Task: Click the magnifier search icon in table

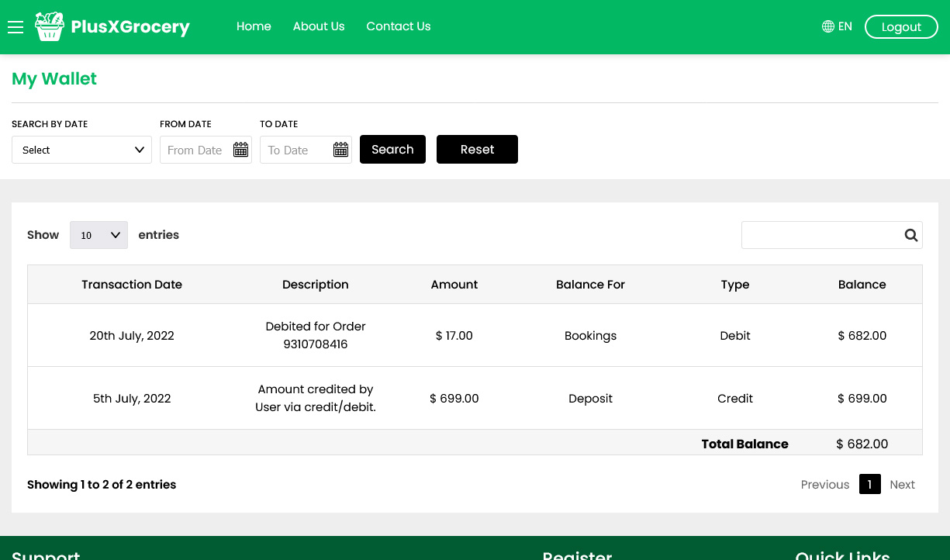Action: coord(911,235)
